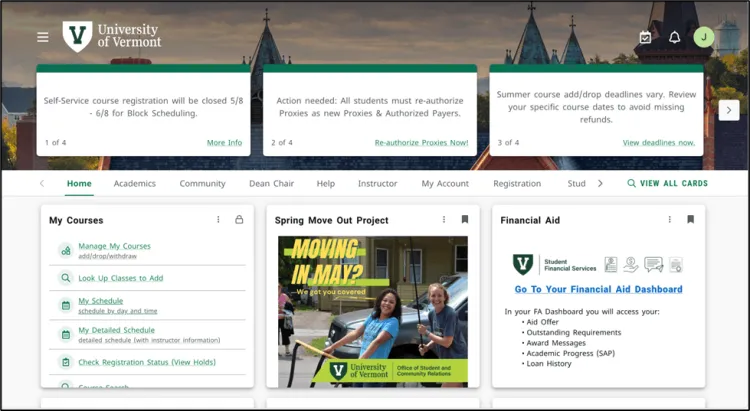The height and width of the screenshot is (411, 750).
Task: Open the My Detailed Schedule link
Action: (116, 330)
